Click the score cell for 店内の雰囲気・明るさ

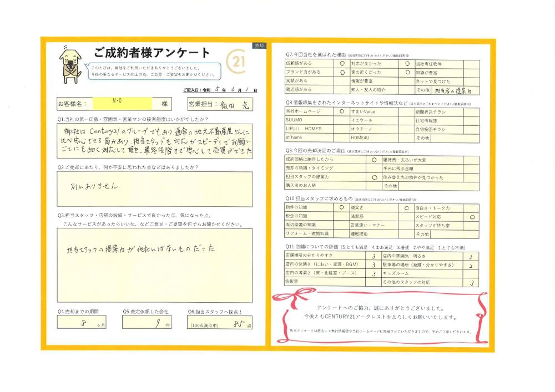click(x=471, y=256)
